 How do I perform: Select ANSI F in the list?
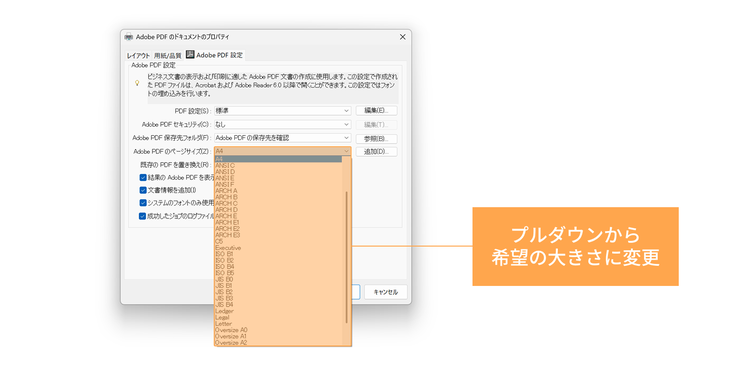pyautogui.click(x=278, y=184)
